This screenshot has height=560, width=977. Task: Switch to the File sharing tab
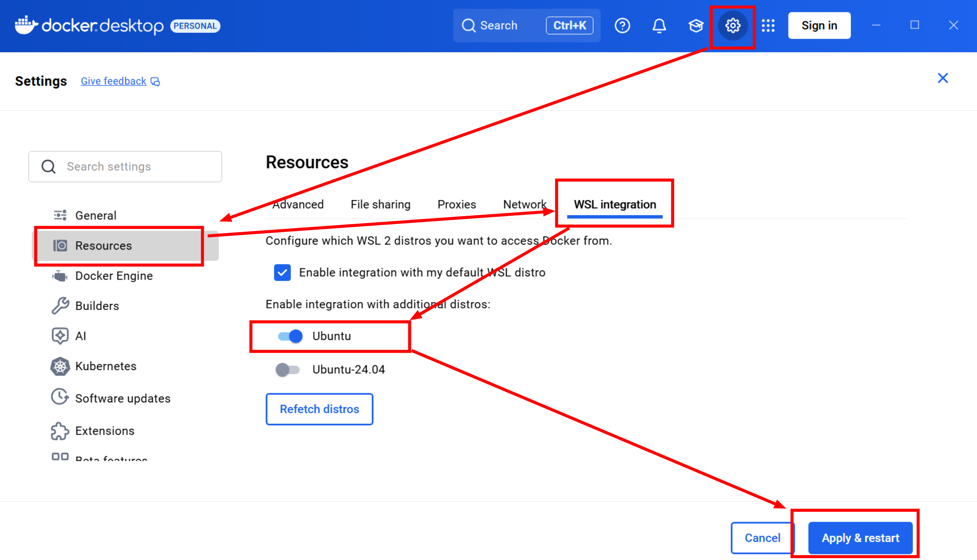(380, 204)
